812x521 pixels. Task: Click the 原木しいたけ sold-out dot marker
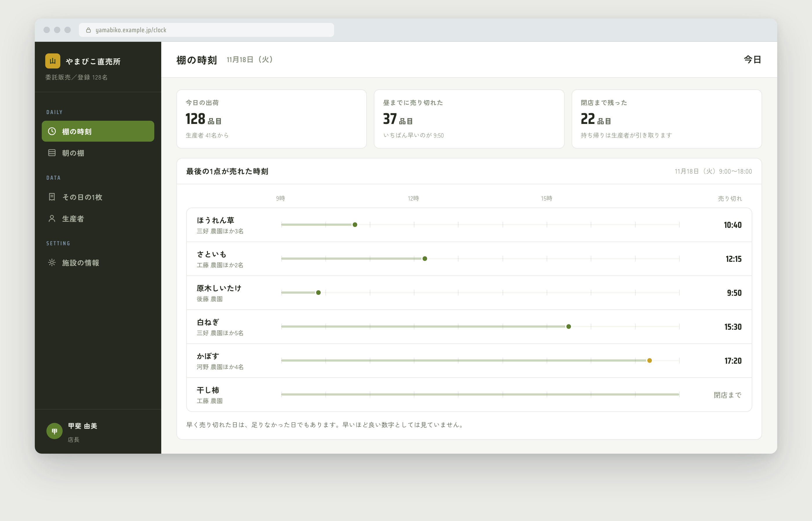point(318,293)
